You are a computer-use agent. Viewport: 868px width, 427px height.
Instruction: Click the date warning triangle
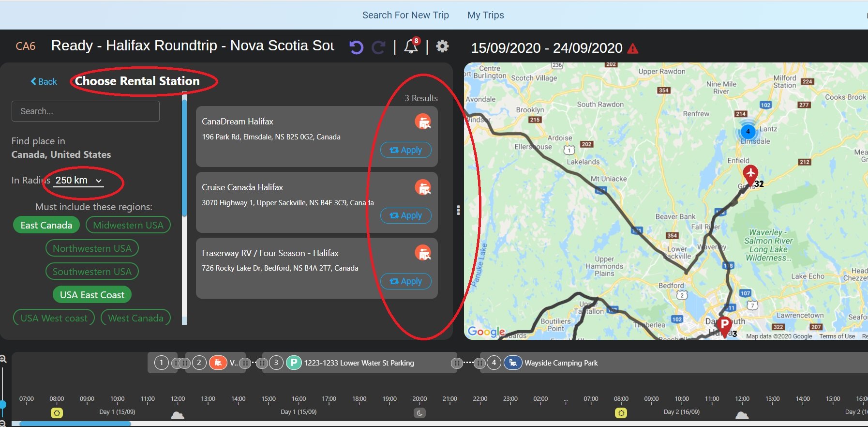click(632, 48)
